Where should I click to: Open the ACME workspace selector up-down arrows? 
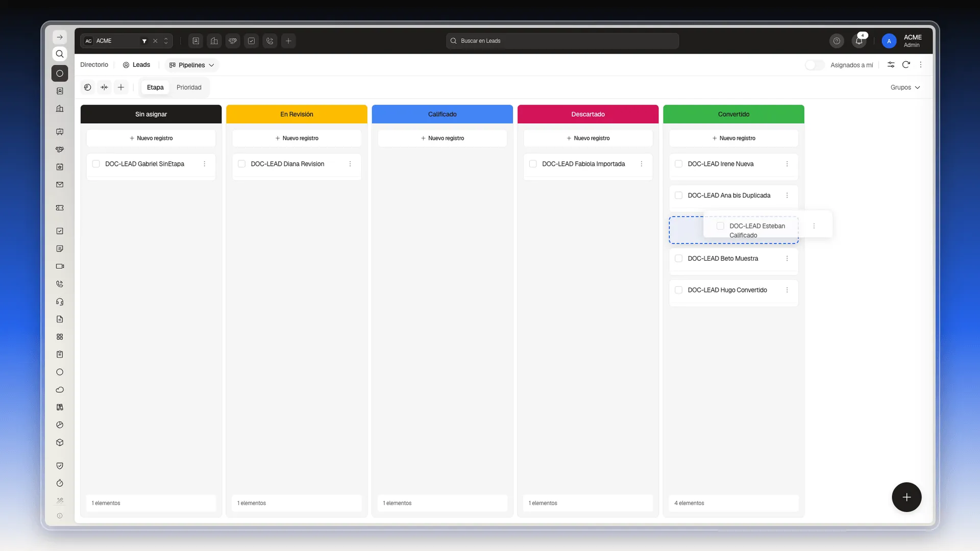coord(166,41)
